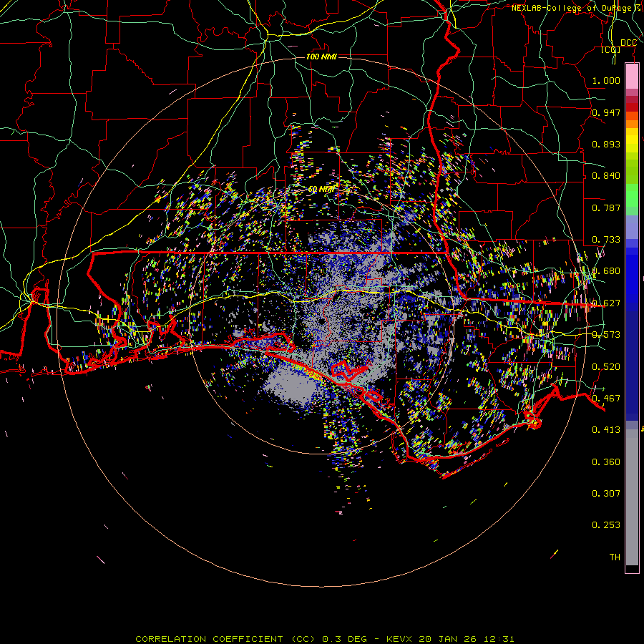Click the 0.573 legend value
Screen dimensions: 644x644
pyautogui.click(x=606, y=335)
